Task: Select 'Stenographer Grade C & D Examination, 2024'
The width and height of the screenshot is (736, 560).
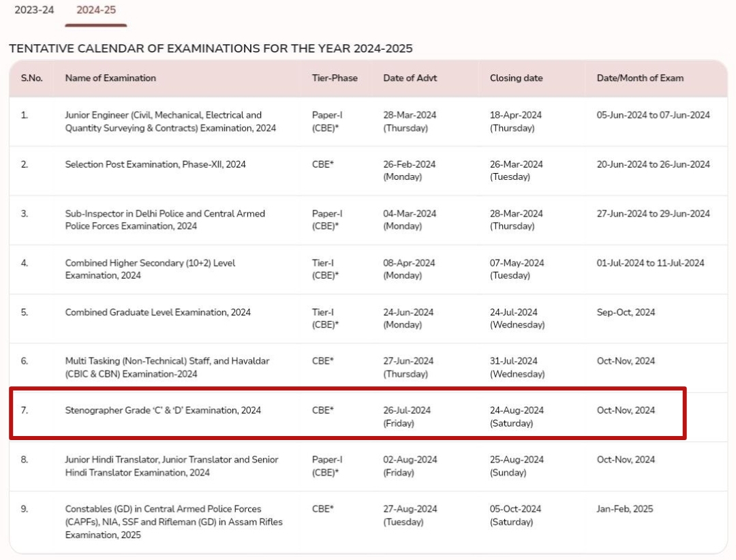Action: (x=163, y=410)
